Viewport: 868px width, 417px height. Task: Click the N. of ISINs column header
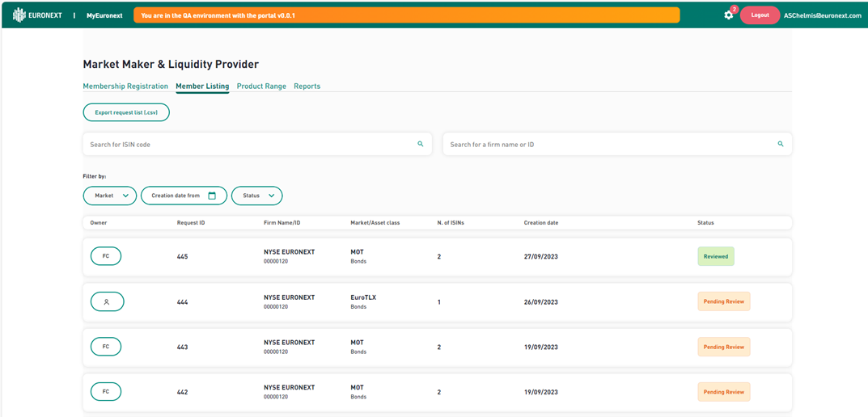pyautogui.click(x=451, y=223)
